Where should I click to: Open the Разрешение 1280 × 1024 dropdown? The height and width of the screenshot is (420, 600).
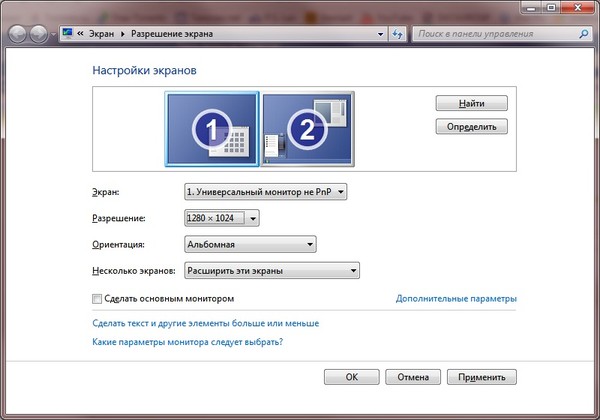pyautogui.click(x=222, y=218)
